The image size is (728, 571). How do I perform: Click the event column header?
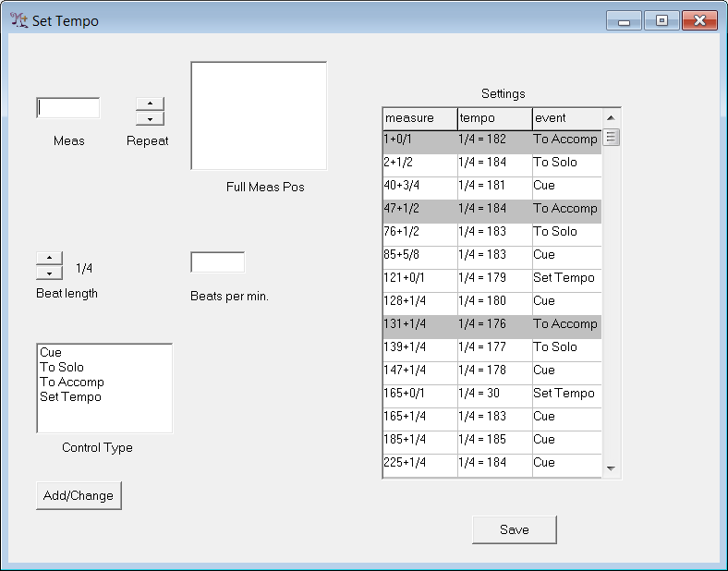(566, 118)
